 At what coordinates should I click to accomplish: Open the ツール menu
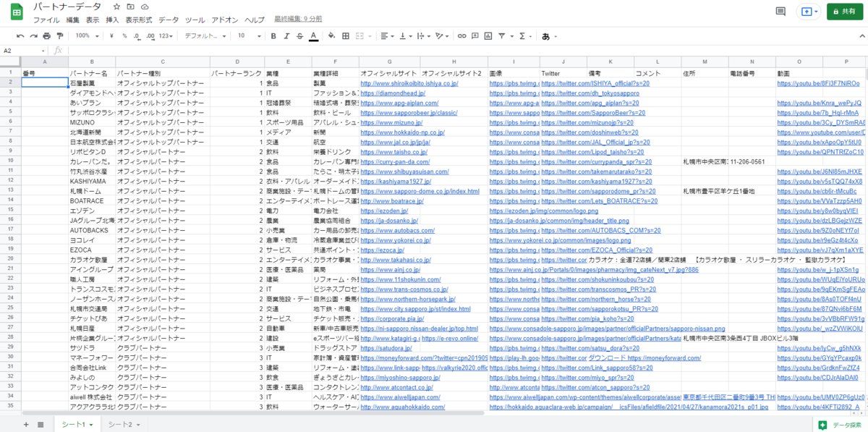(x=195, y=20)
